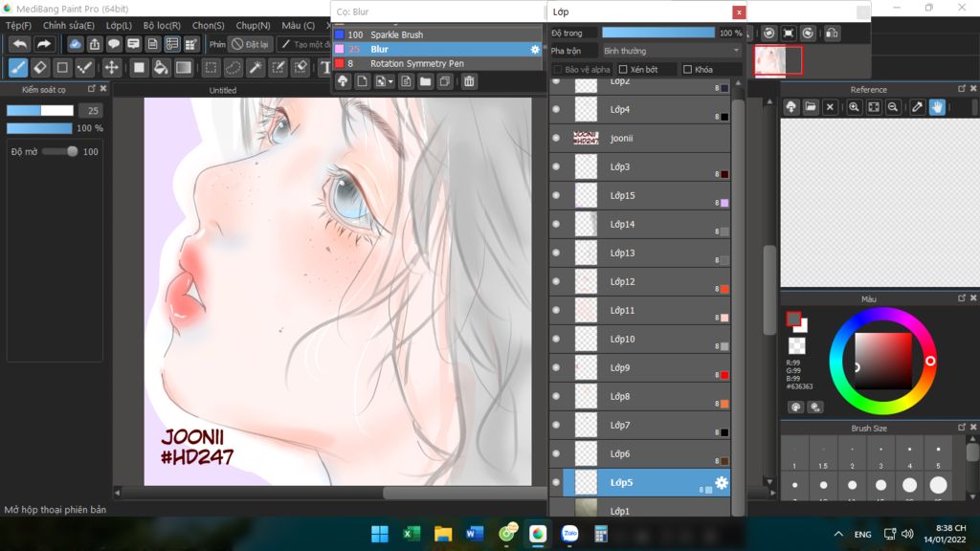
Task: Select the Dot brush tool
Action: point(84,68)
